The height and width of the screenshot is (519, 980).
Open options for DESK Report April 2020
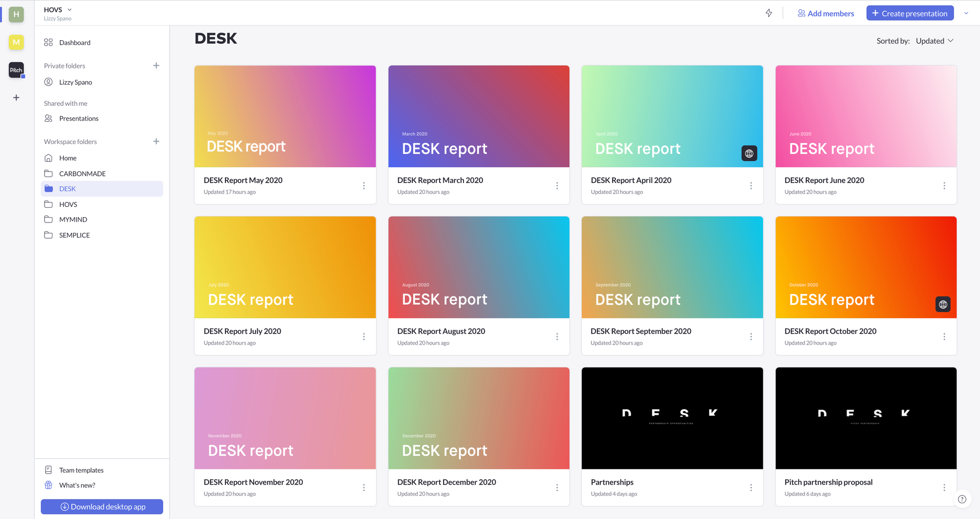pyautogui.click(x=751, y=186)
